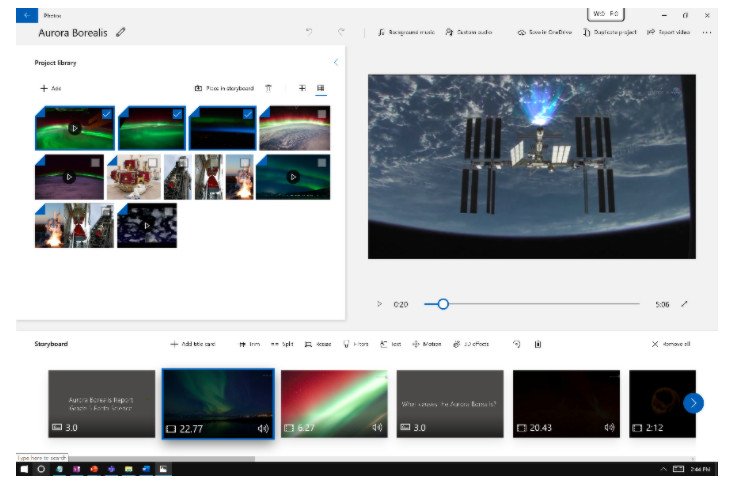Viewport: 732px width, 493px height.
Task: Open 3D effects editor
Action: [x=471, y=344]
